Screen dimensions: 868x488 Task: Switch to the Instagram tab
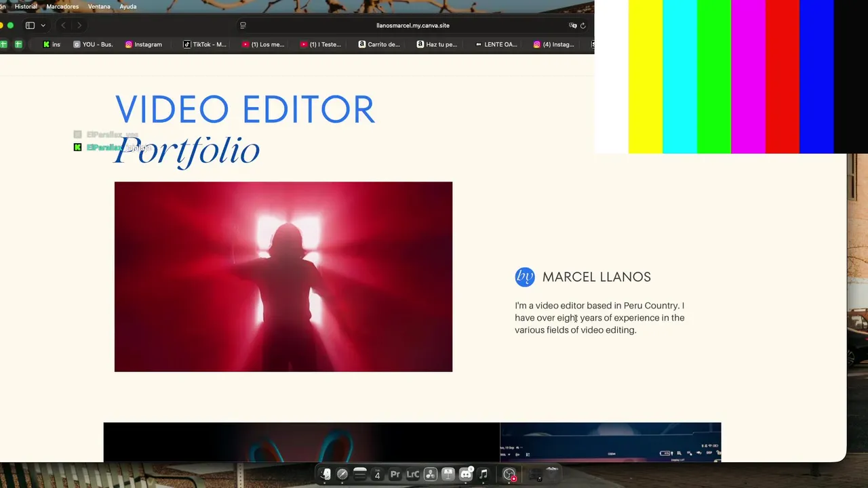144,45
